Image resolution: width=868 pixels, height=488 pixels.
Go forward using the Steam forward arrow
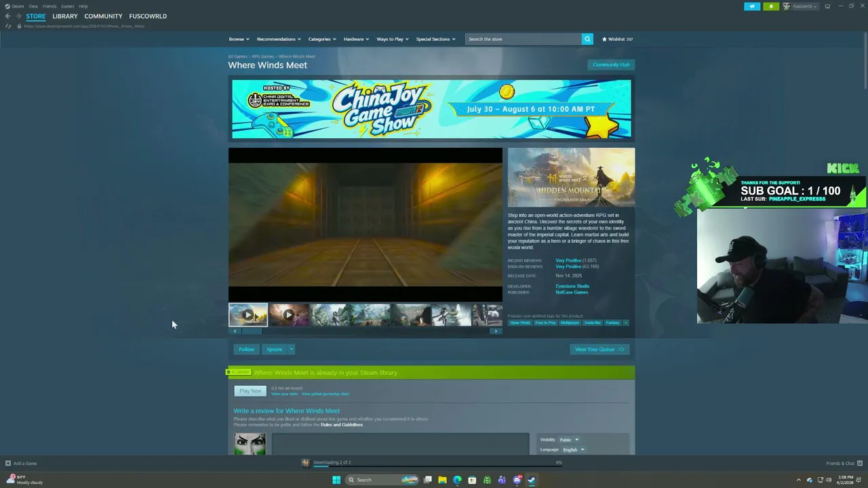(x=18, y=16)
